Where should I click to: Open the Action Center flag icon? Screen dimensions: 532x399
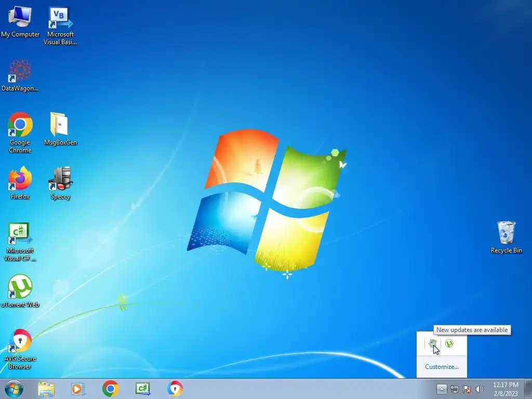pyautogui.click(x=467, y=389)
